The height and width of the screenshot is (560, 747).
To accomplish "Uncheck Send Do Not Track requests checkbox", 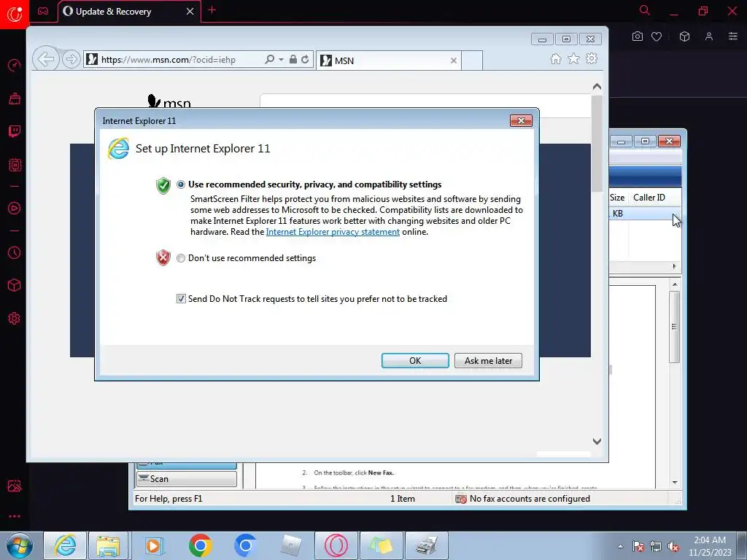I will pos(181,298).
